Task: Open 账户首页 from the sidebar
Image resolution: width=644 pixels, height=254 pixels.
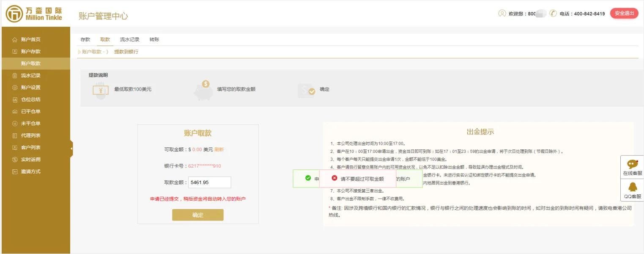Action: pyautogui.click(x=30, y=39)
